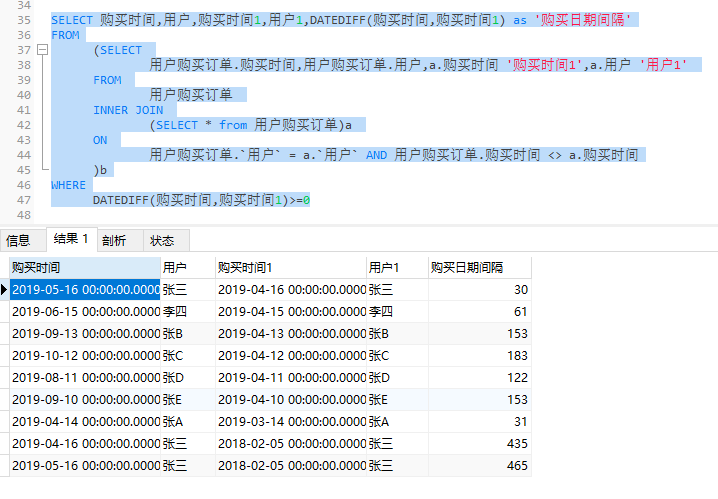The height and width of the screenshot is (499, 718).
Task: Collapse the subquery fold marker at line 37
Action: click(40, 50)
